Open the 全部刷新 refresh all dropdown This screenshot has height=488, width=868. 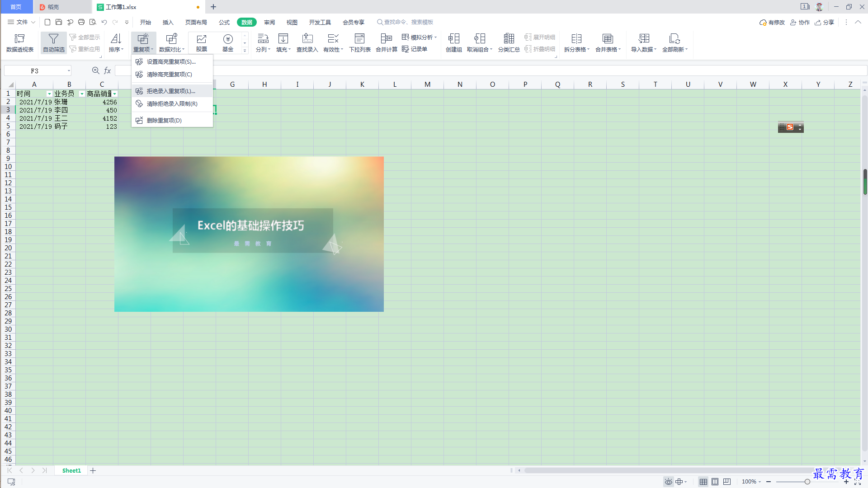click(x=675, y=43)
